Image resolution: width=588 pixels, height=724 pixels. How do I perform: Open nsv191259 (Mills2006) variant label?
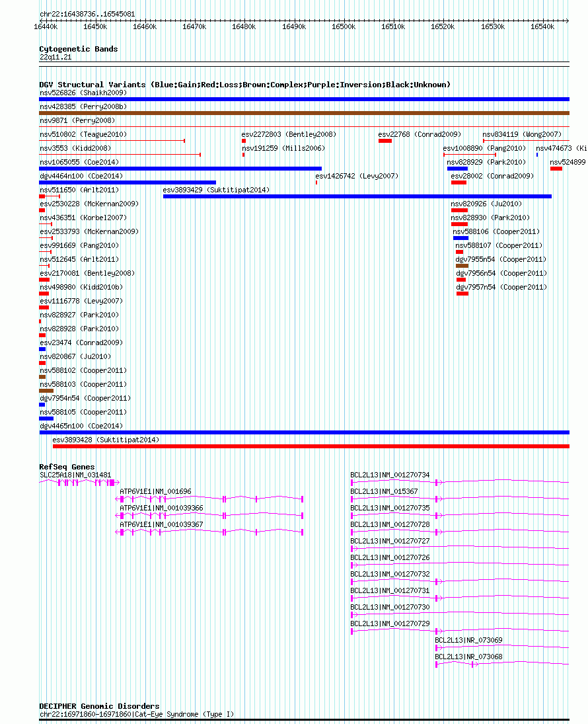tap(283, 148)
